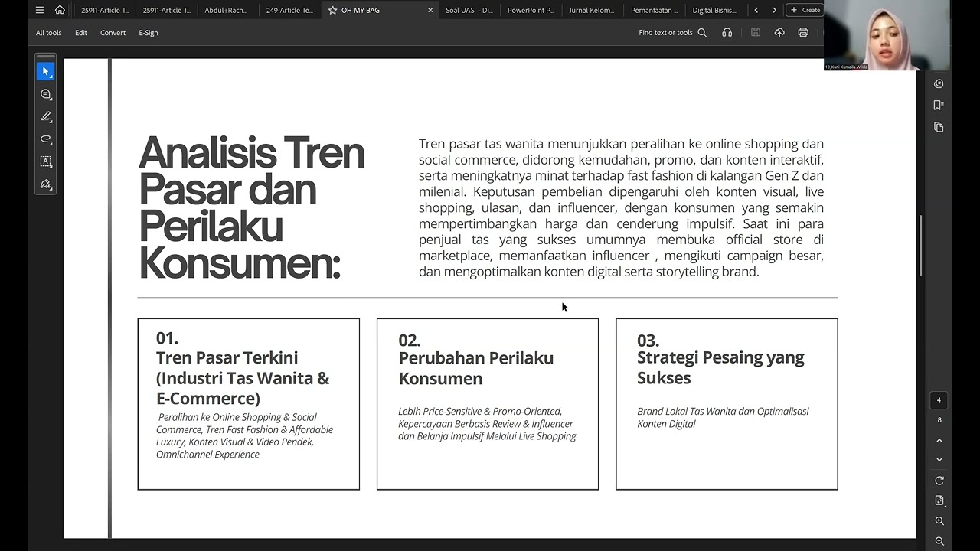Click the heading Analisis Tren Pasar dan Perilaku Konsumen
Viewport: 980px width, 551px height.
pos(251,207)
